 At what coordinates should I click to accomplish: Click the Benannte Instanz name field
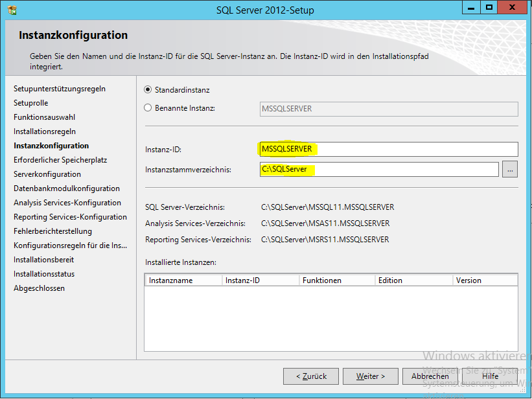click(389, 109)
